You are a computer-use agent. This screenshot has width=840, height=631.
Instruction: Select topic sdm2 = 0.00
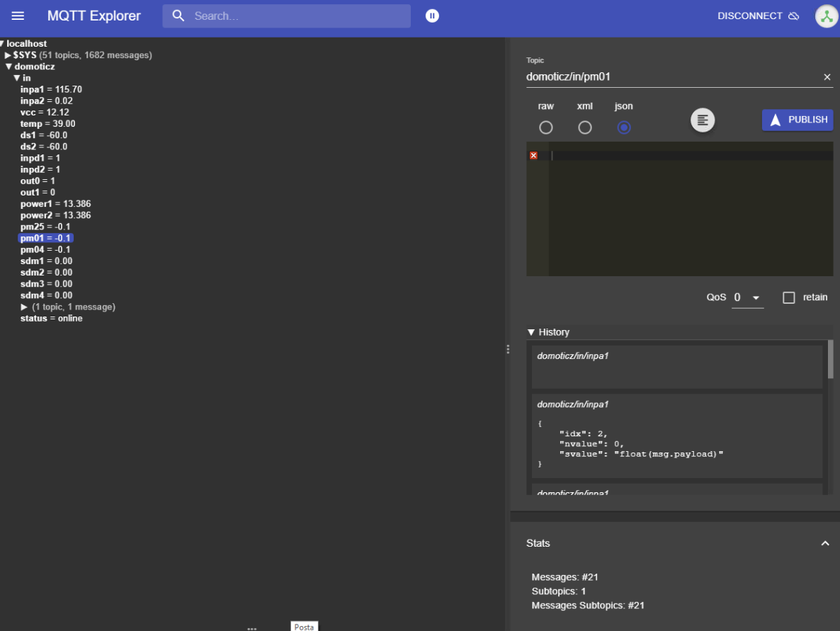(x=46, y=272)
